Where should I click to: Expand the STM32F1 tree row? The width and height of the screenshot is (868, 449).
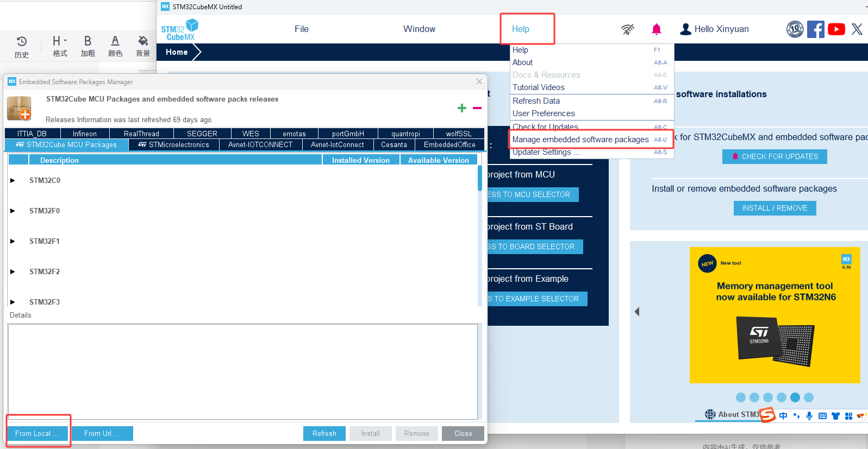click(x=13, y=241)
